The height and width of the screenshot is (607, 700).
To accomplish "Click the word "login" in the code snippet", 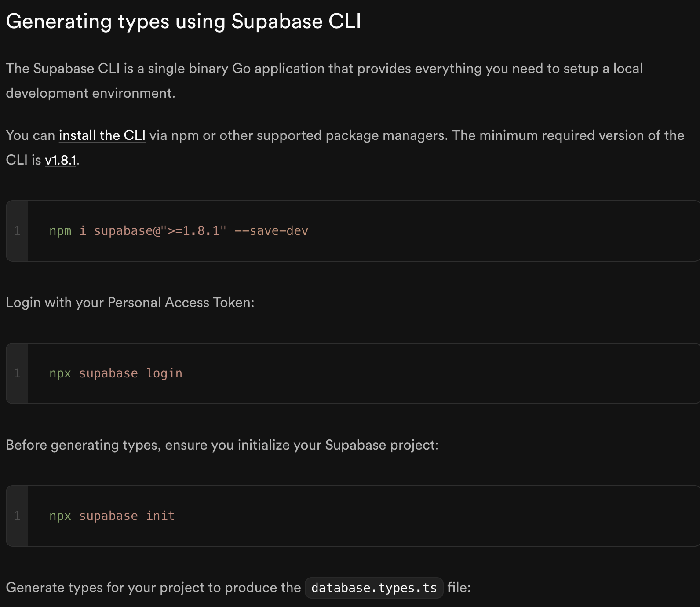I will click(164, 373).
